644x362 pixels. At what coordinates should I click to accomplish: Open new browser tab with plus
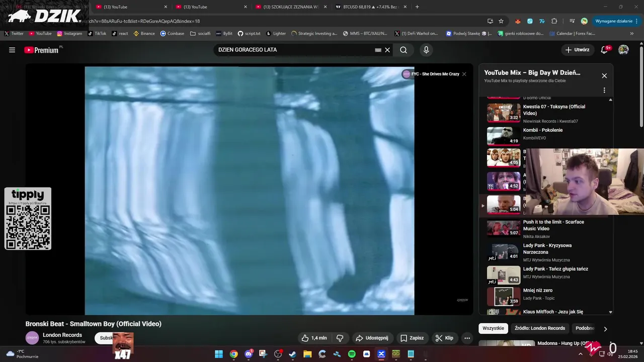click(x=417, y=7)
